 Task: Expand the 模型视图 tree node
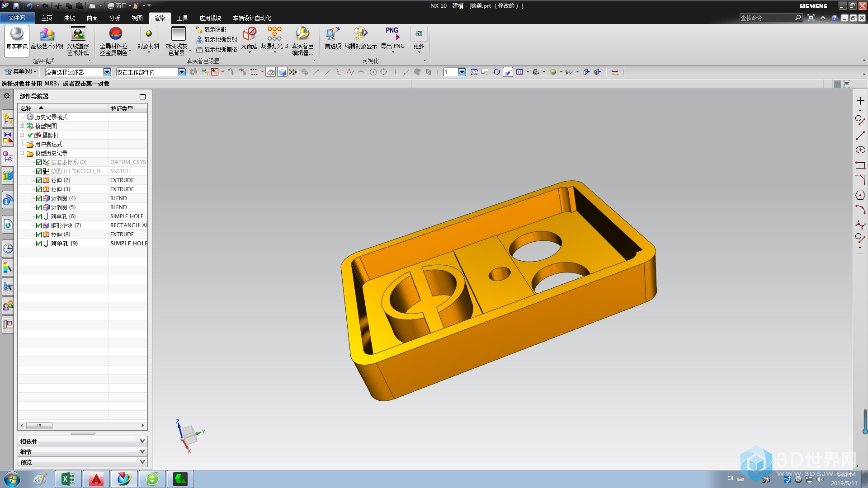[22, 126]
